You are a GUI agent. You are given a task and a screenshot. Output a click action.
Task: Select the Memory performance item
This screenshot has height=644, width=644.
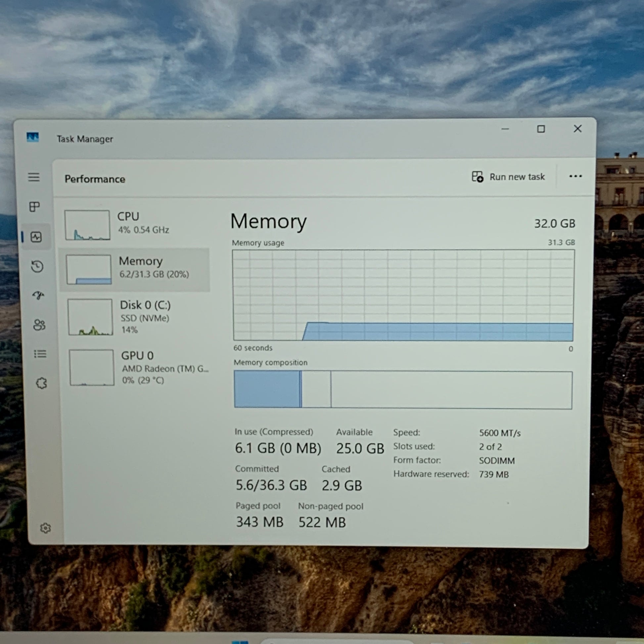click(135, 269)
